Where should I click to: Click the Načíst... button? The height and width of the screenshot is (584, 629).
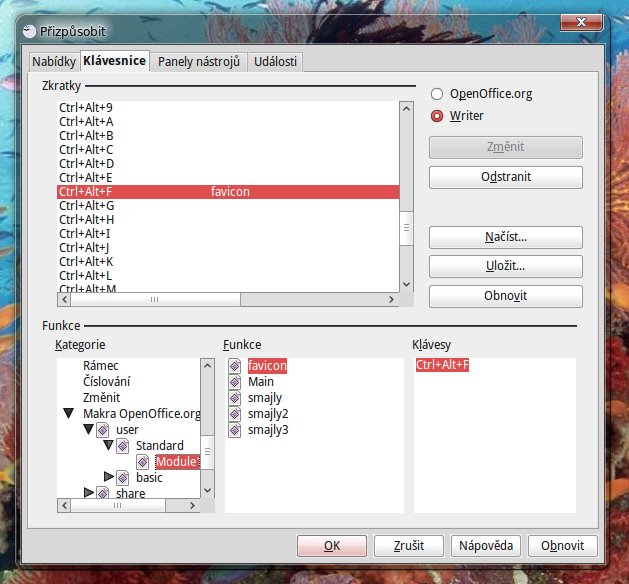505,238
